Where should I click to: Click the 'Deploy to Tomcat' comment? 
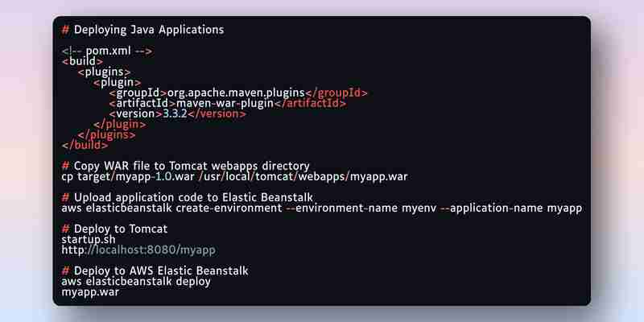(x=114, y=229)
